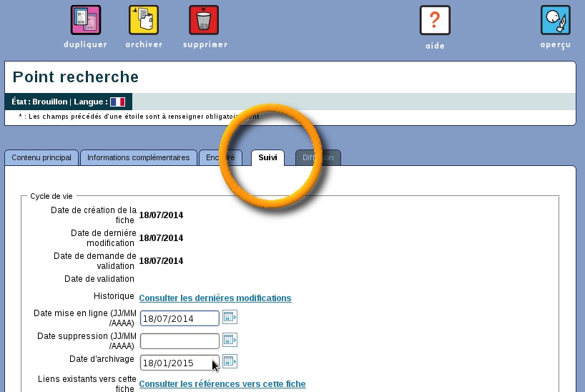585x392 pixels.
Task: Switch to the Contenu principal tab
Action: click(41, 158)
